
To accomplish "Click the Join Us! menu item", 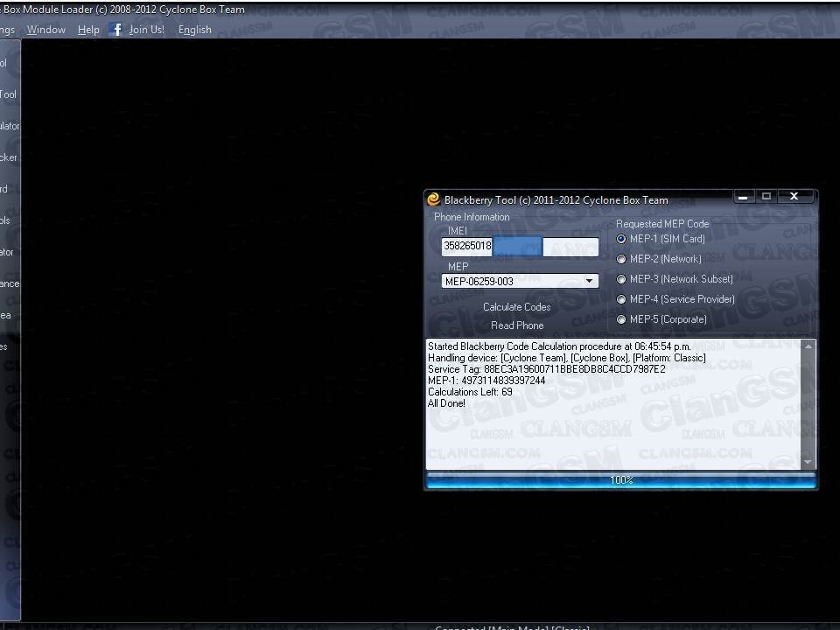I will (x=146, y=30).
